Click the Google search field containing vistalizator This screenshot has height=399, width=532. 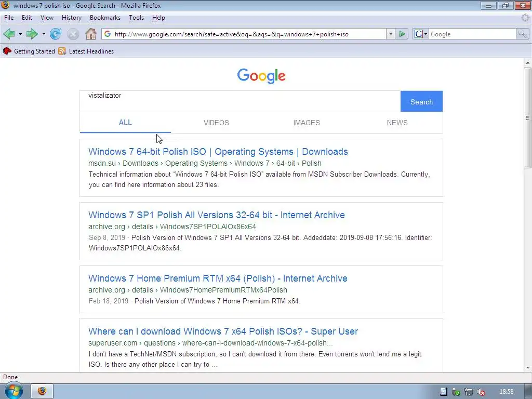pyautogui.click(x=240, y=101)
